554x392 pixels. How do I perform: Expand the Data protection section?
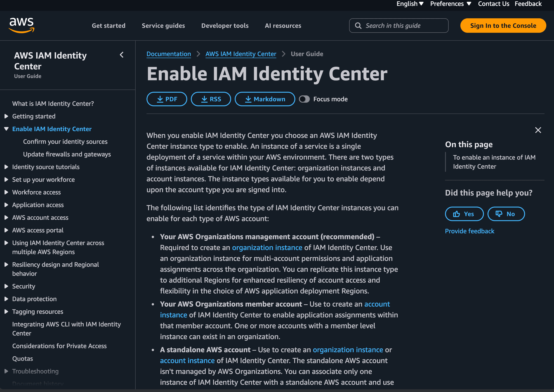pyautogui.click(x=6, y=299)
